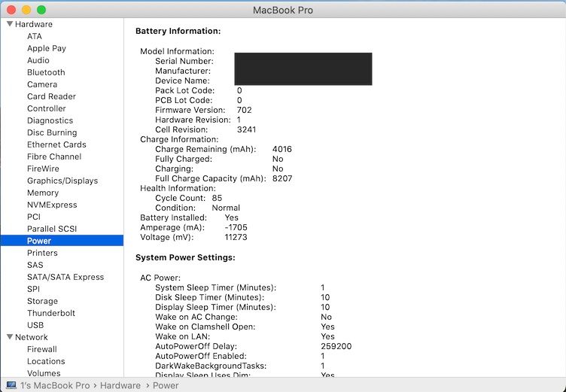566x392 pixels.
Task: Select Memory in the sidebar
Action: (x=43, y=193)
